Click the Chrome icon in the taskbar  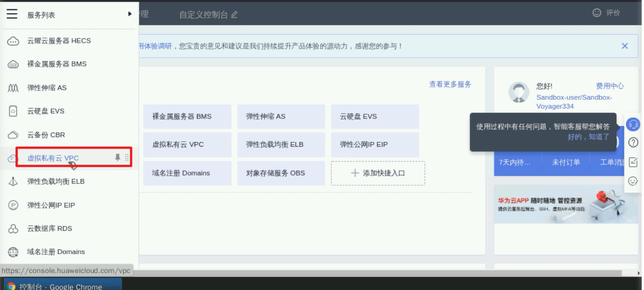11,287
